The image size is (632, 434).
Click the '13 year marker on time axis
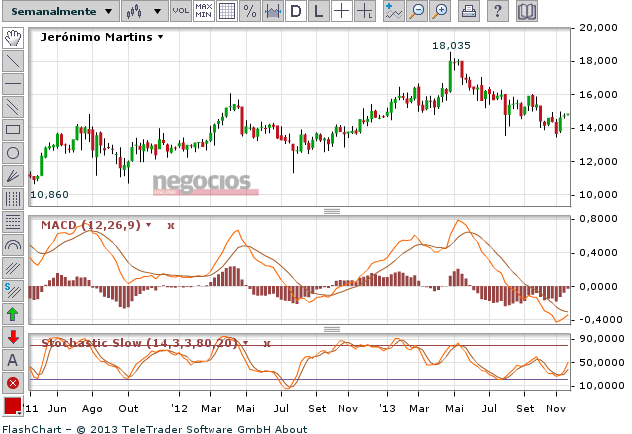[x=387, y=409]
